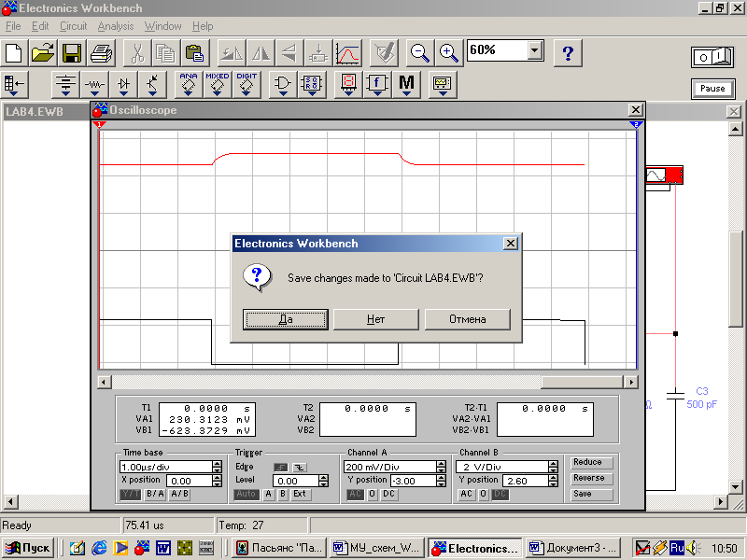Open a file with the folder icon

pyautogui.click(x=43, y=53)
